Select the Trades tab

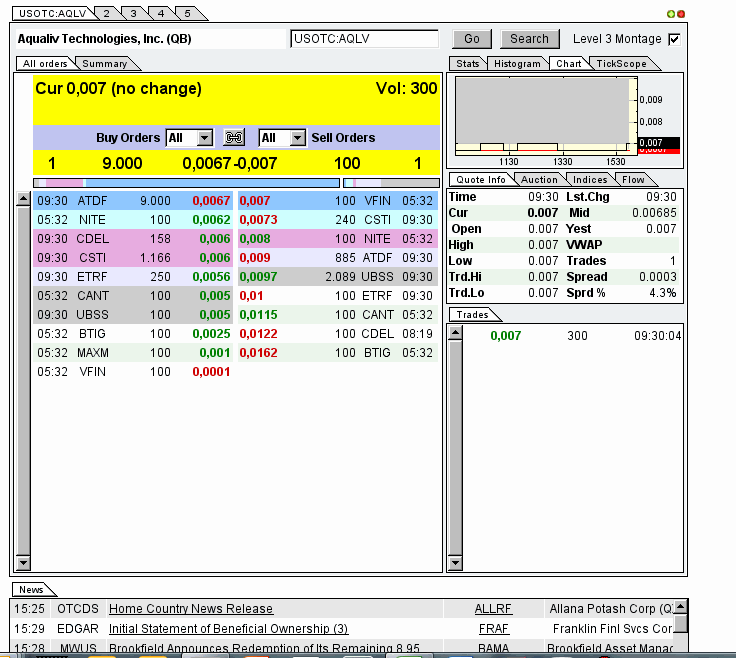click(x=472, y=315)
